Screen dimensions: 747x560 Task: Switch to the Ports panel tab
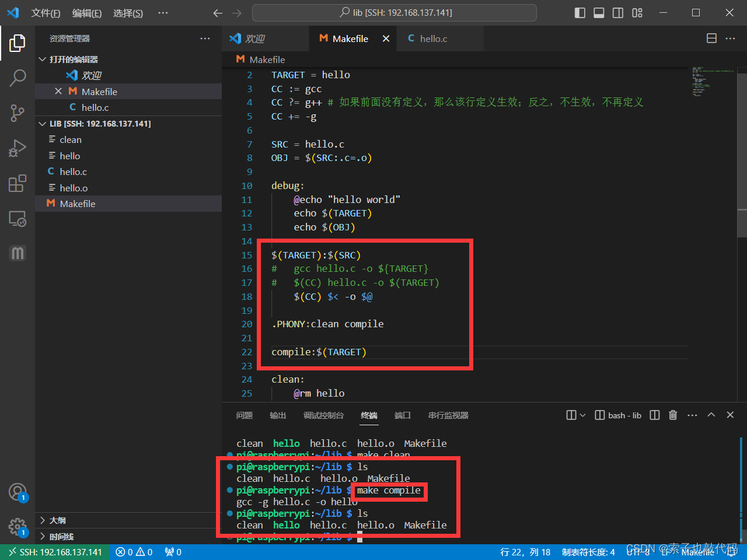coord(403,415)
